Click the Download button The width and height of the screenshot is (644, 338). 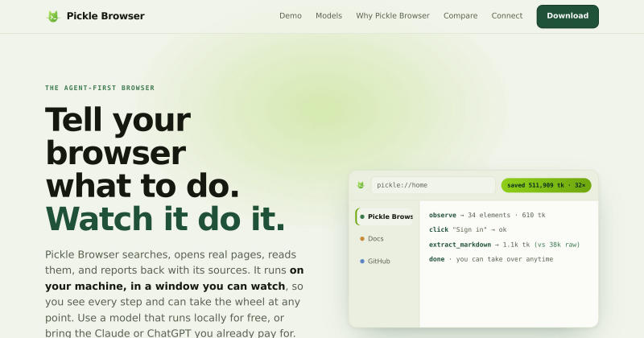pyautogui.click(x=568, y=16)
